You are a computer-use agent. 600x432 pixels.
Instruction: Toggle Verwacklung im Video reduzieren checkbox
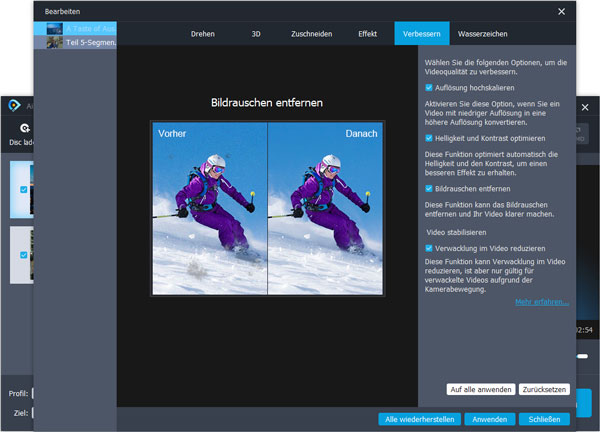[x=429, y=248]
